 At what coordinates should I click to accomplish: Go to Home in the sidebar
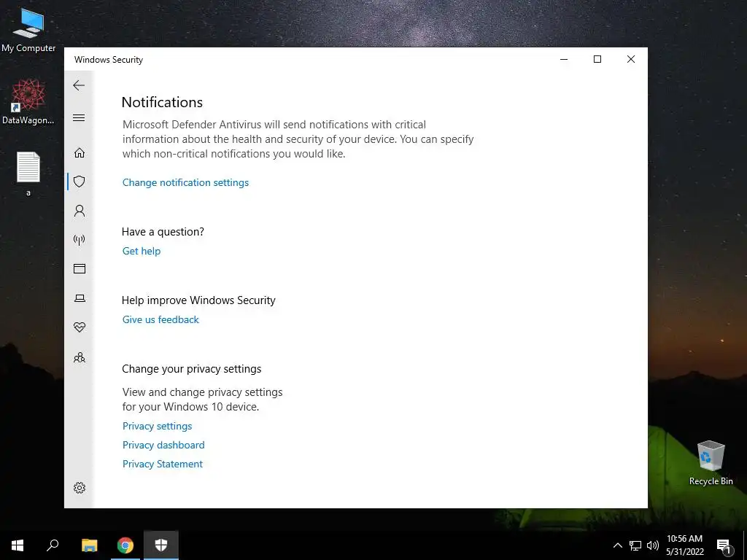point(80,153)
